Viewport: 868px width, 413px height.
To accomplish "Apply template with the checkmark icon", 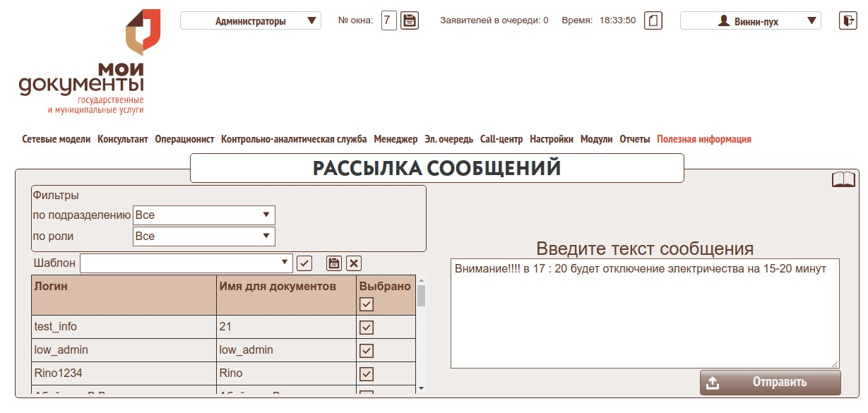I will pos(304,263).
